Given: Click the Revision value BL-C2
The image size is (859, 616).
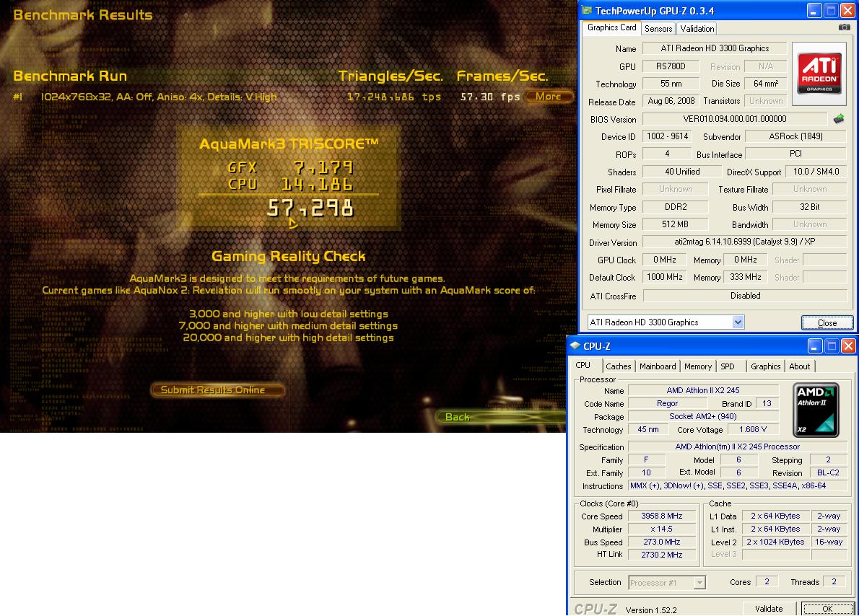Looking at the screenshot, I should pyautogui.click(x=828, y=472).
